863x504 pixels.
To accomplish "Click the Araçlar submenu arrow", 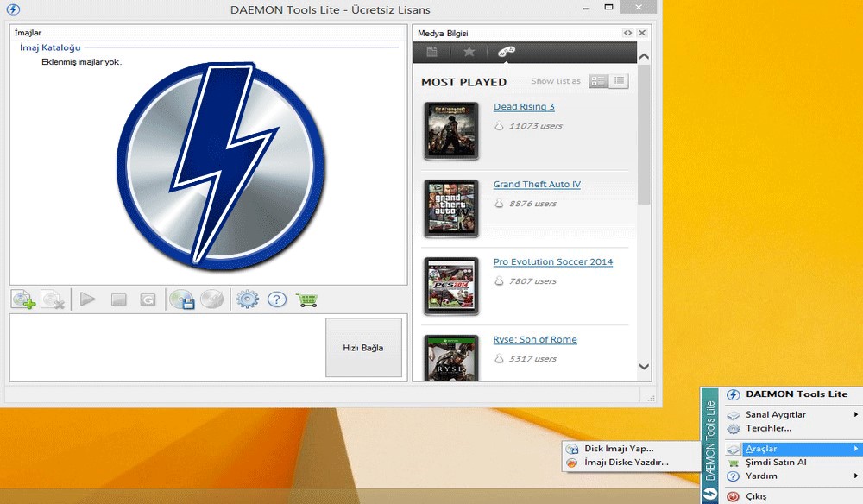I will click(x=856, y=449).
